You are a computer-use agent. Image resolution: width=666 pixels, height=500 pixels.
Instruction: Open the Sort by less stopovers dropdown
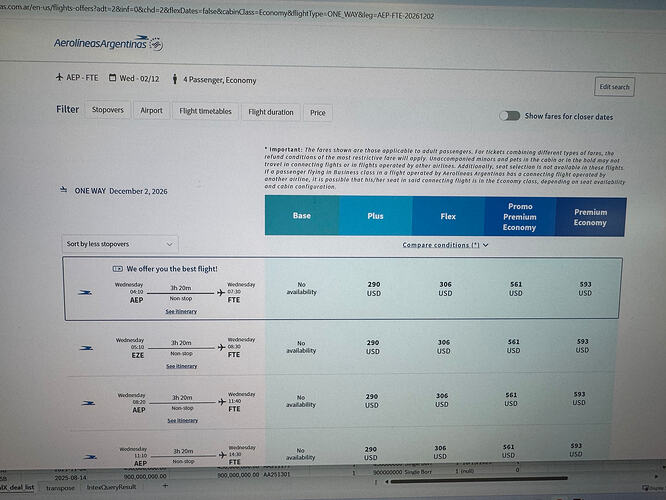coord(119,243)
